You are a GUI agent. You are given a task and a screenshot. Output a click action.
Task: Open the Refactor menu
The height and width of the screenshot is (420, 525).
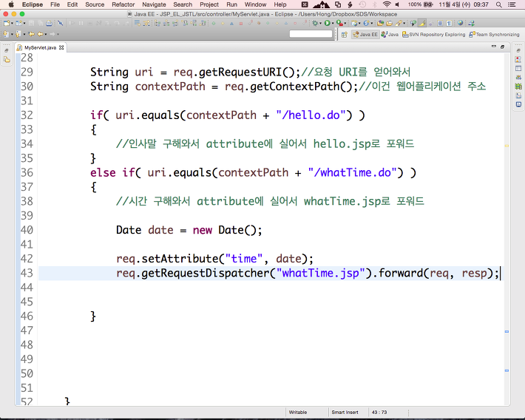click(123, 4)
